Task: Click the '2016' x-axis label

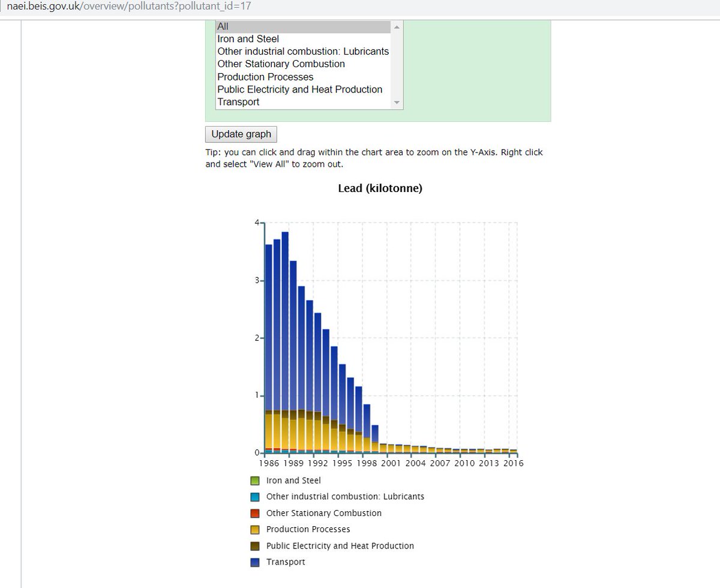Action: tap(513, 463)
